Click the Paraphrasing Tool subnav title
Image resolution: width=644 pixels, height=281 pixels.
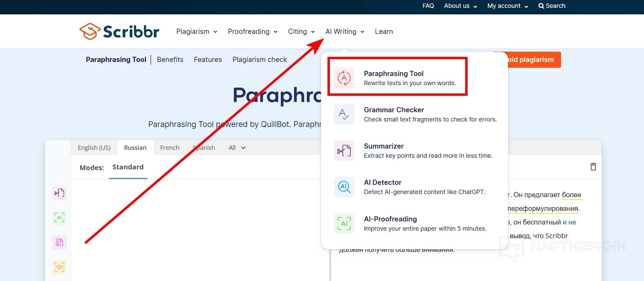point(116,60)
